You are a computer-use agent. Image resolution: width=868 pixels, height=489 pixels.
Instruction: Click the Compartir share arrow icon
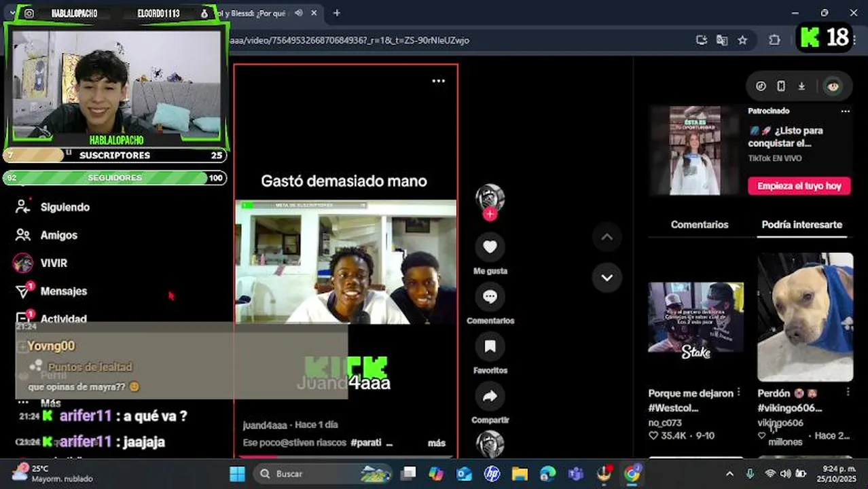(490, 396)
